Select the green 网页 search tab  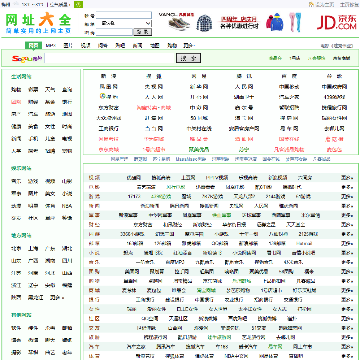[x=33, y=46]
